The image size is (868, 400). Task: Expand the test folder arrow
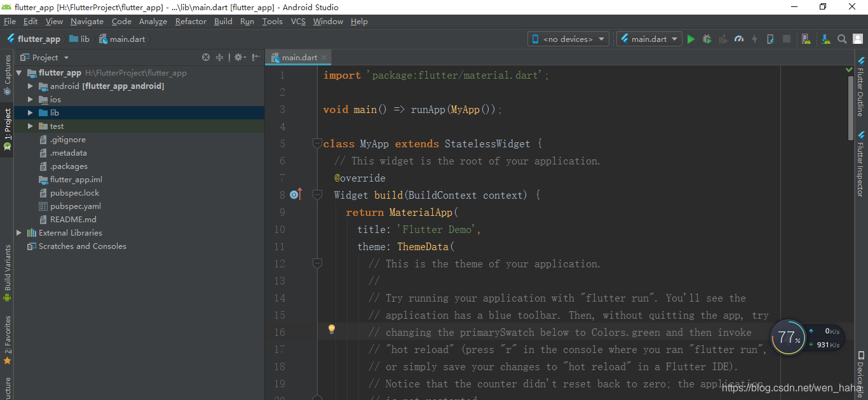30,126
